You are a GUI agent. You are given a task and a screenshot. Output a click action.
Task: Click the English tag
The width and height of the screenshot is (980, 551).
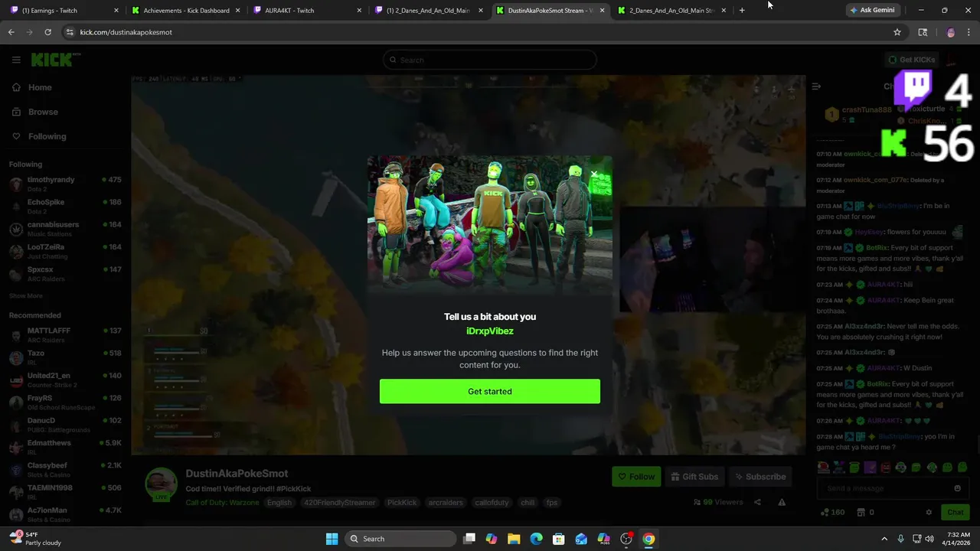pyautogui.click(x=279, y=503)
